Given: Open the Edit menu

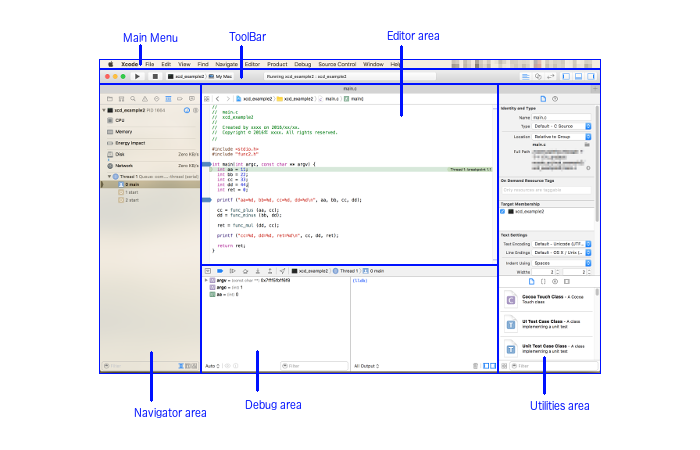Looking at the screenshot, I should point(166,64).
